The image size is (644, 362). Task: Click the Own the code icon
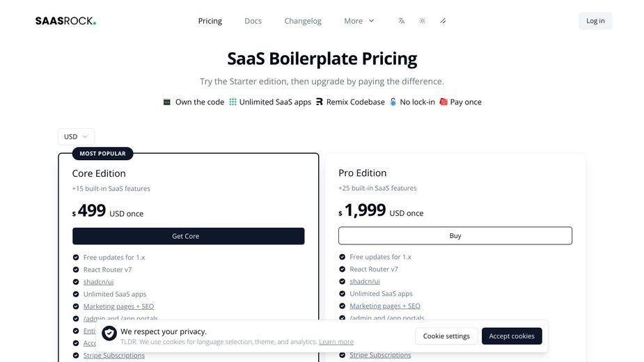point(167,102)
